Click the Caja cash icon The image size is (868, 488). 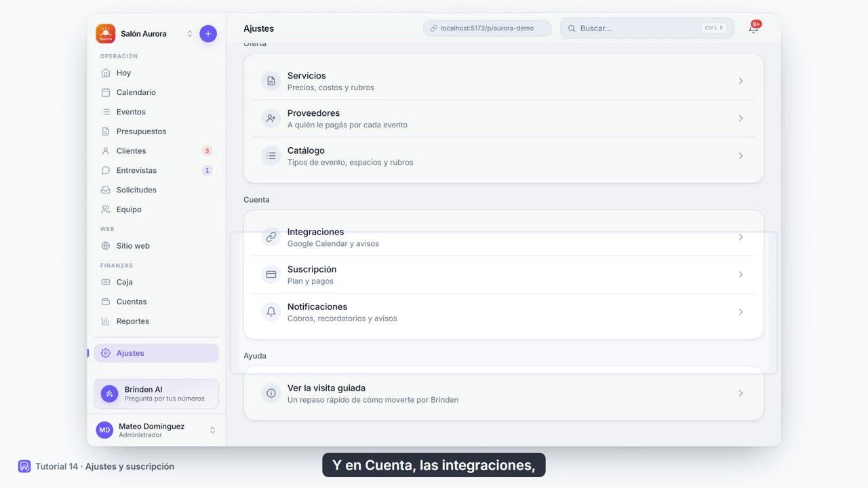tap(106, 282)
